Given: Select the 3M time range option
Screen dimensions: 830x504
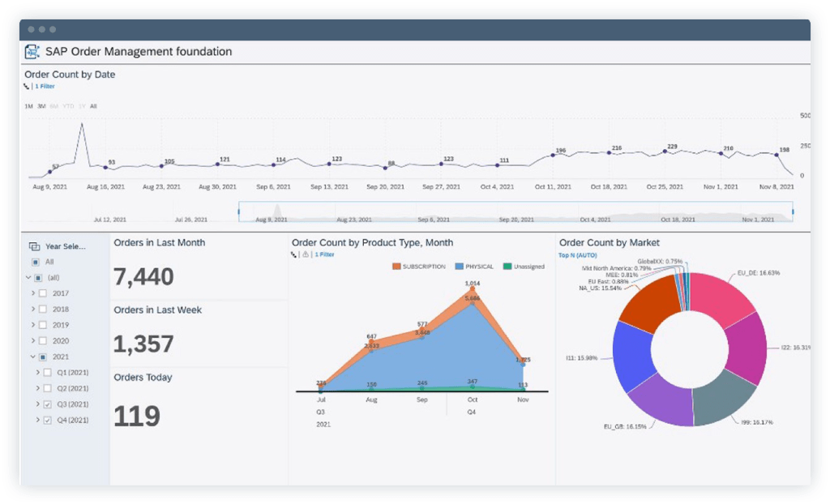Looking at the screenshot, I should (41, 106).
